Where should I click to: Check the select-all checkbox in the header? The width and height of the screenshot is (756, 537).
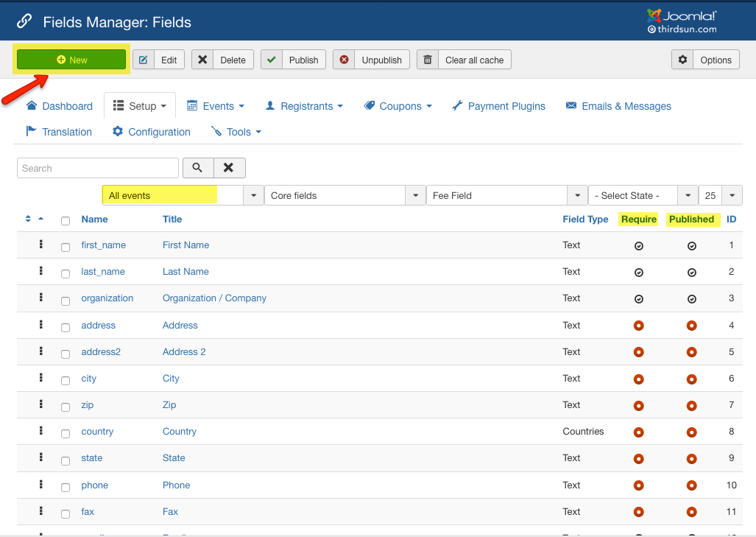coord(65,220)
